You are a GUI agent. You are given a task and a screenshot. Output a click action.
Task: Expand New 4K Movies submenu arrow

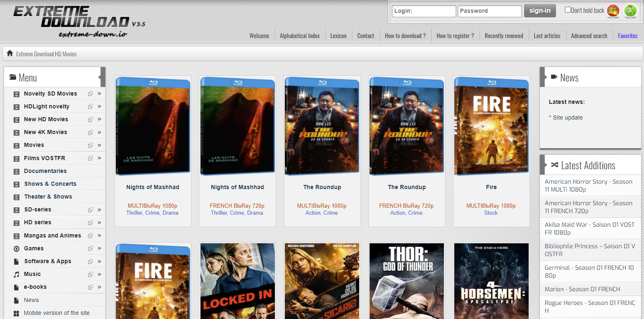(x=99, y=132)
